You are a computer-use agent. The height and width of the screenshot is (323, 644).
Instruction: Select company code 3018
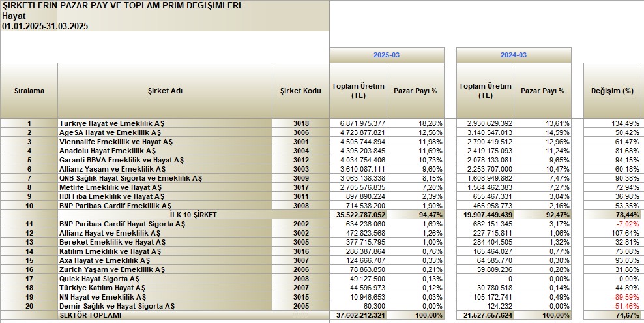300,123
